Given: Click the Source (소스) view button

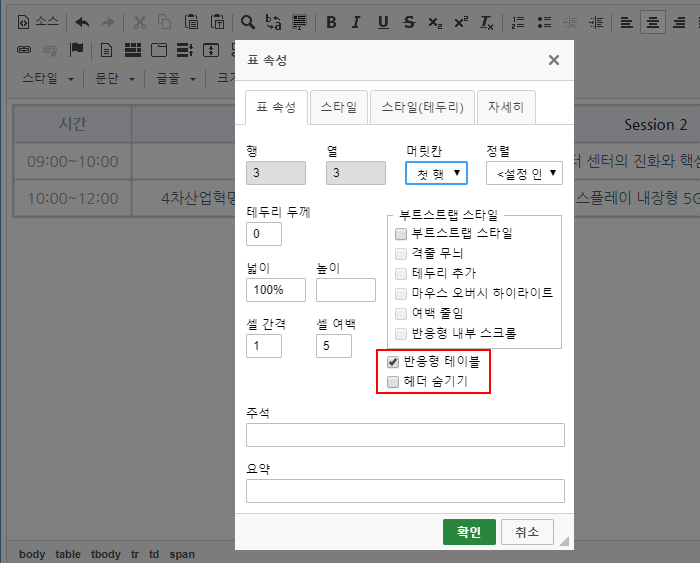Looking at the screenshot, I should coord(38,21).
